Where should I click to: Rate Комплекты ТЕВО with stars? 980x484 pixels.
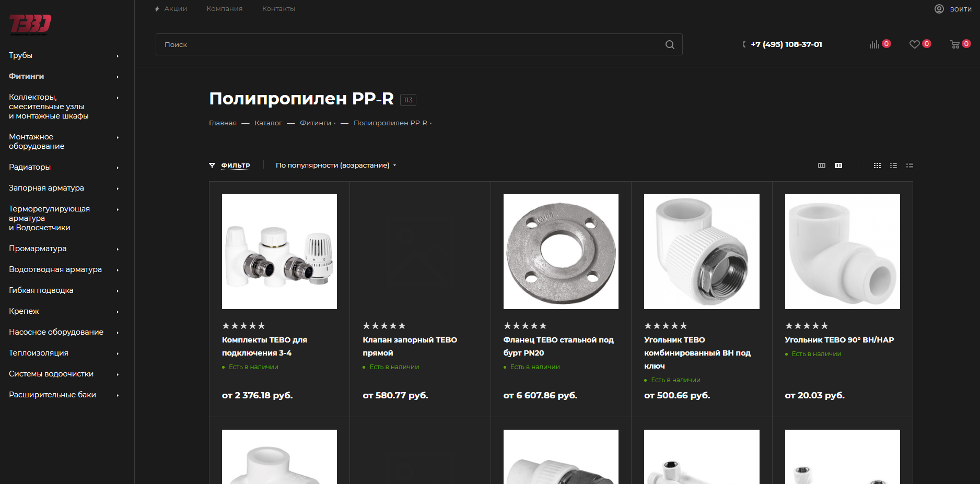click(x=243, y=326)
